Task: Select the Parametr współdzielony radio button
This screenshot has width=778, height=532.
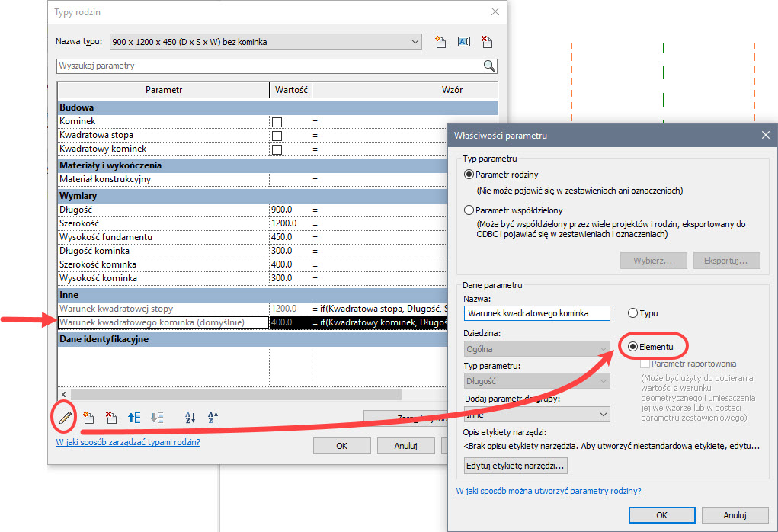Action: (469, 210)
